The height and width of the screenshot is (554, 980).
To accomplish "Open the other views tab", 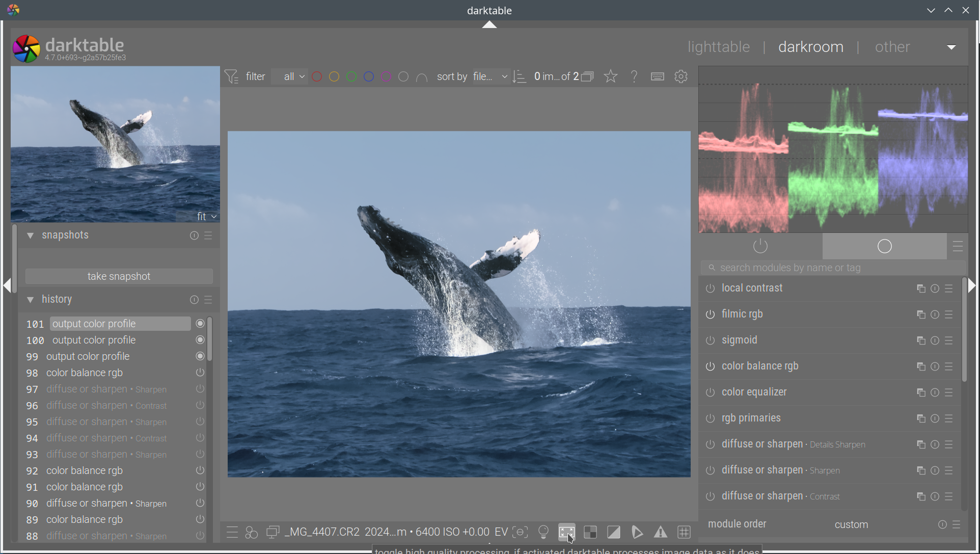I will click(x=892, y=47).
